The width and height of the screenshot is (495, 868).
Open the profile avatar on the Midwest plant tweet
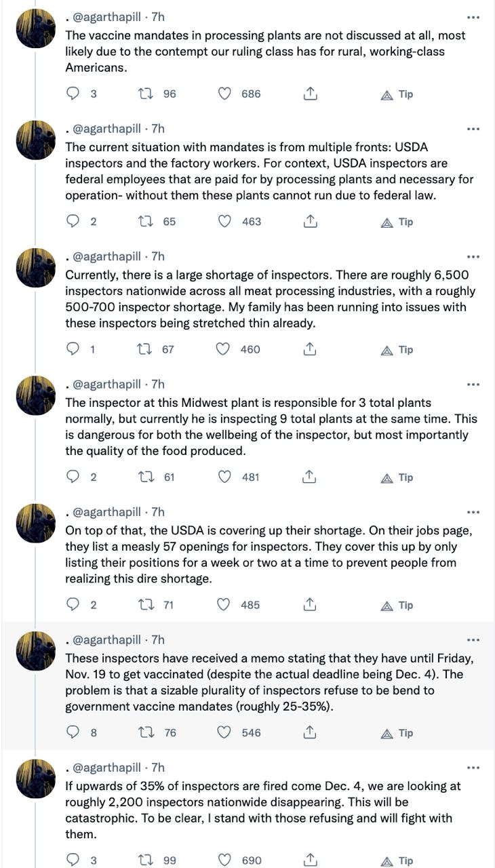35,395
